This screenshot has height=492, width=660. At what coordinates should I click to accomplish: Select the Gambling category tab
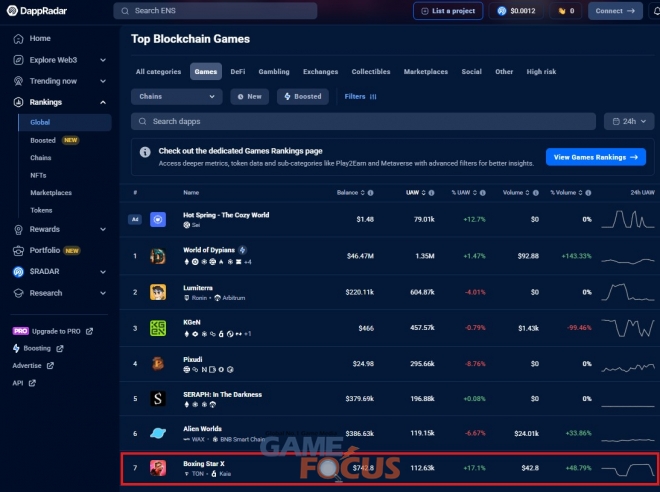(x=274, y=72)
